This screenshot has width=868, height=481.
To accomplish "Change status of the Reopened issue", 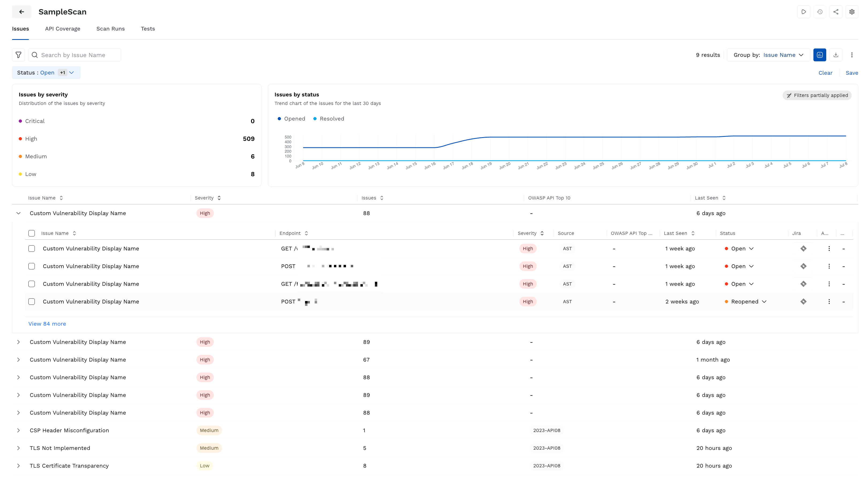I will coord(745,302).
